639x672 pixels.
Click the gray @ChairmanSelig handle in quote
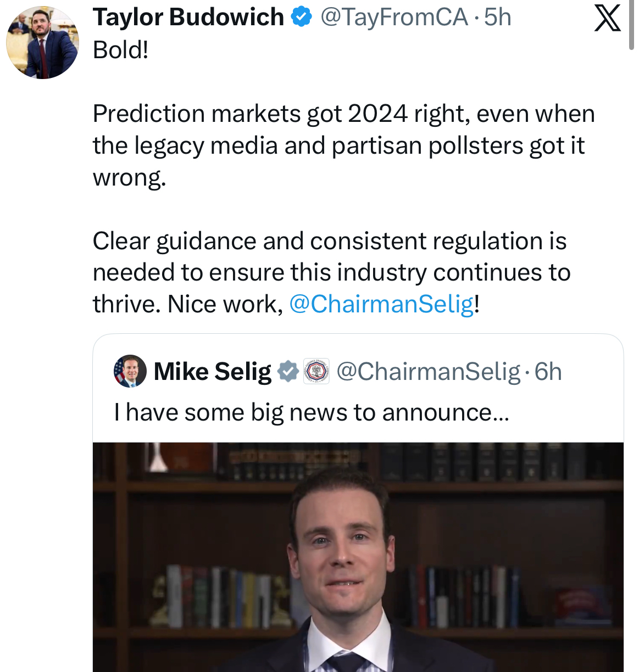coord(427,372)
